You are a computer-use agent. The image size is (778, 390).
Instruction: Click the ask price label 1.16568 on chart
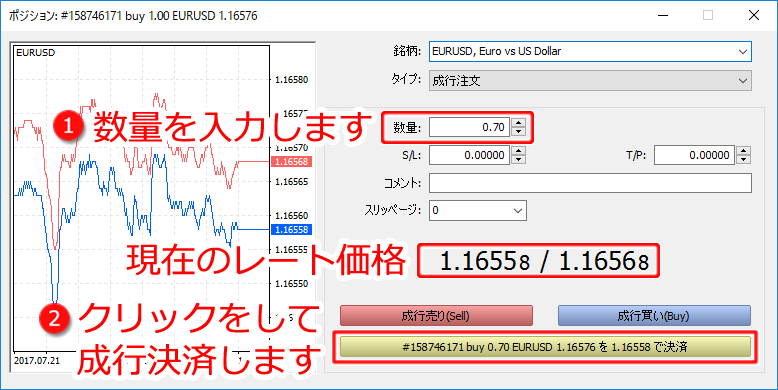(x=291, y=162)
